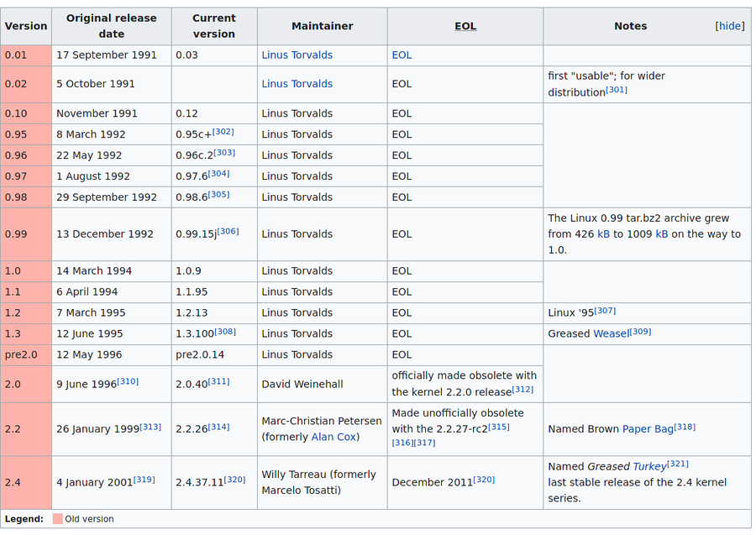Click the 'first usable' note text

tap(606, 84)
